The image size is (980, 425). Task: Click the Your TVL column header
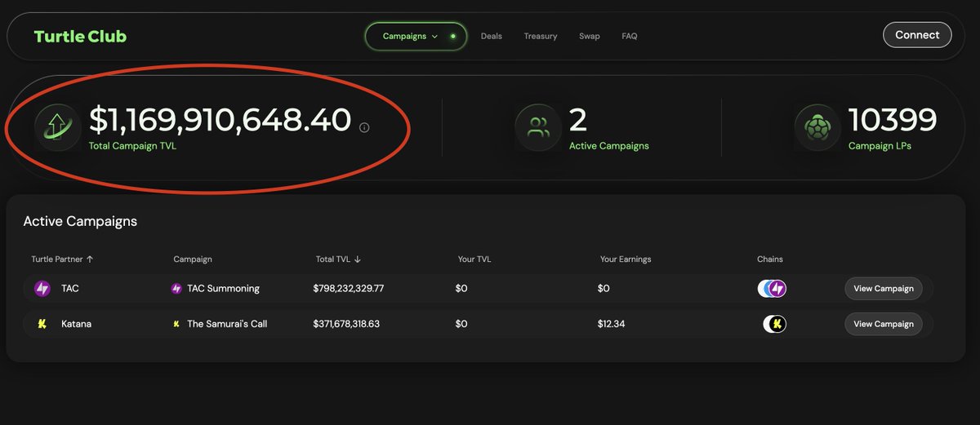pyautogui.click(x=474, y=259)
